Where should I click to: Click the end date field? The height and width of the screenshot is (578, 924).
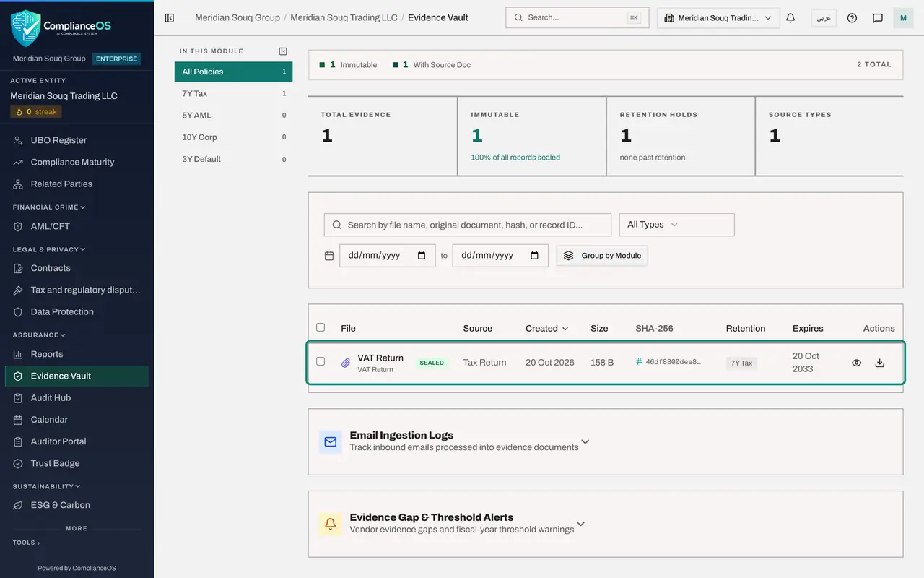pos(500,256)
